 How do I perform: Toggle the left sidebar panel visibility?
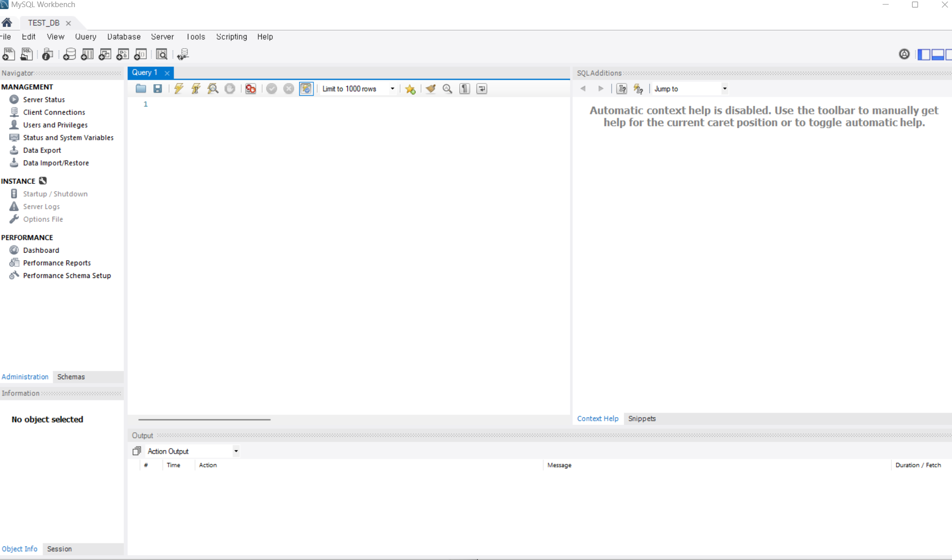[924, 54]
